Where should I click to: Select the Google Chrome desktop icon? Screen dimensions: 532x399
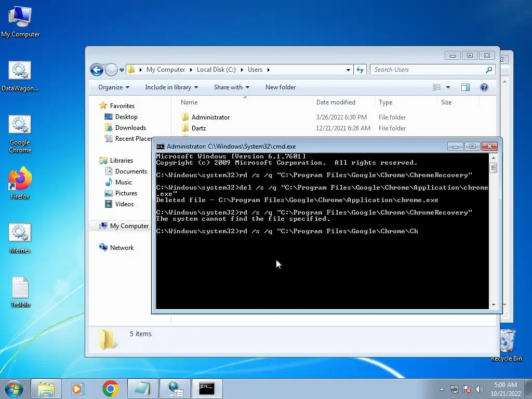click(20, 134)
